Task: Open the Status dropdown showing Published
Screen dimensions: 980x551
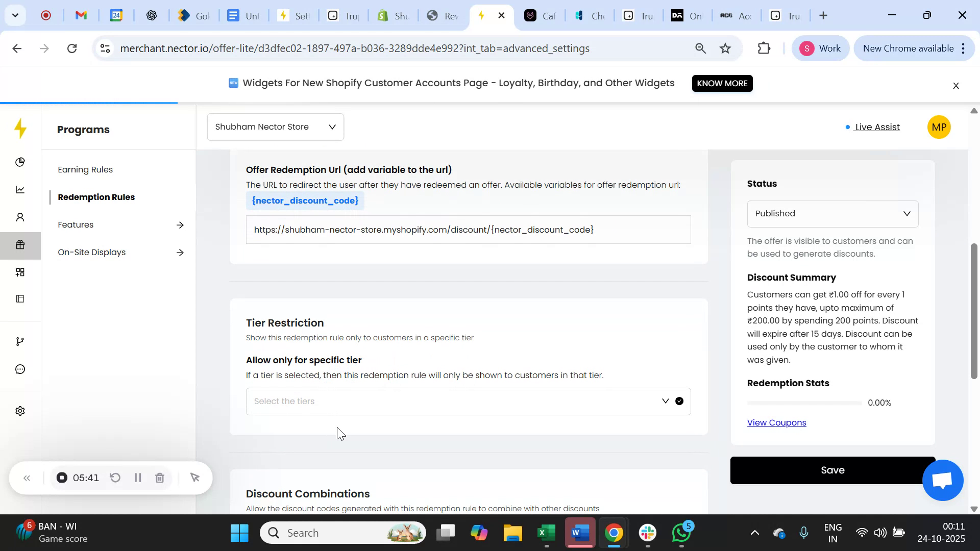Action: point(831,213)
